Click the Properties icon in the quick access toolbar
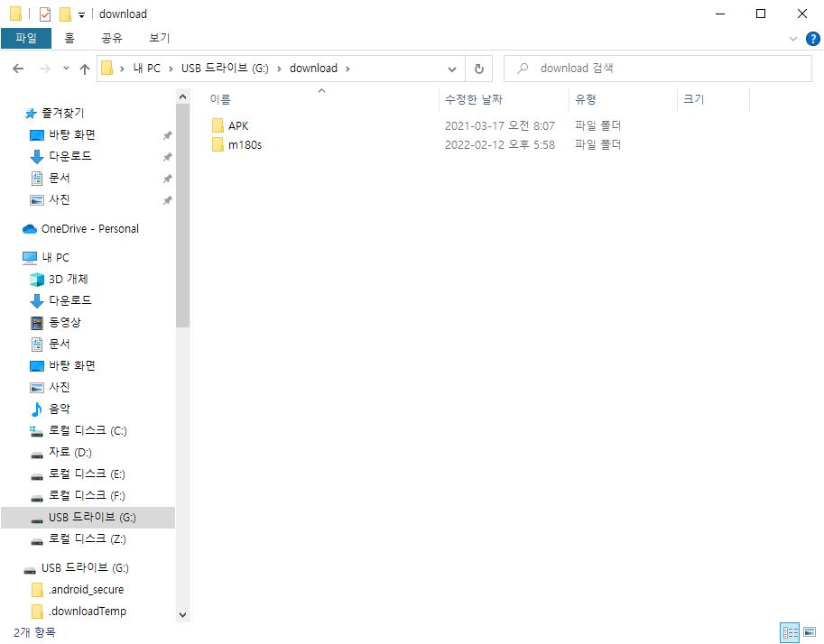824x644 pixels. click(x=45, y=14)
